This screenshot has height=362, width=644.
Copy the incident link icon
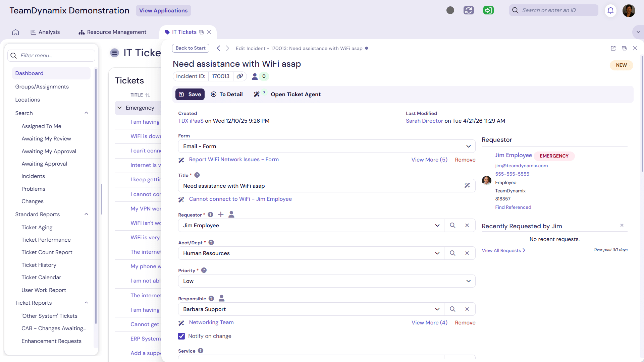click(240, 76)
